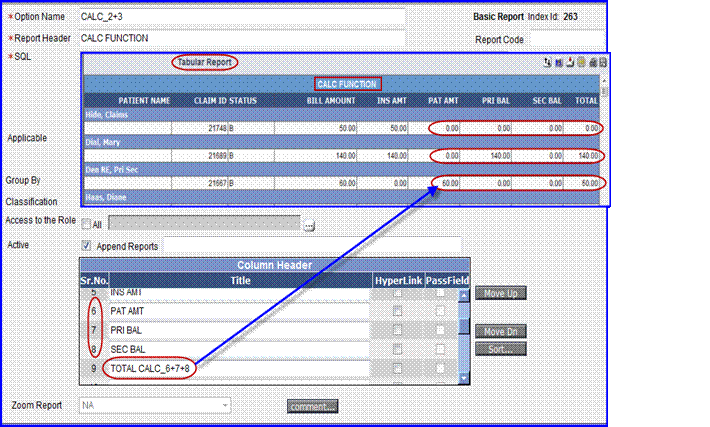Toggle PassField checkbox for PRI BAL row
Viewport: 710px width, 427px height.
point(440,330)
